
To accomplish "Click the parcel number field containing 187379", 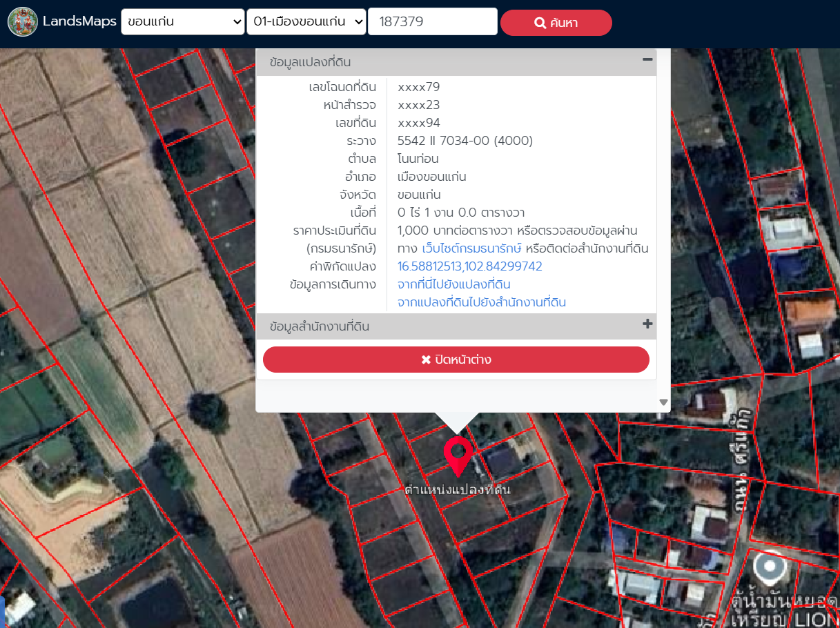I will click(432, 22).
